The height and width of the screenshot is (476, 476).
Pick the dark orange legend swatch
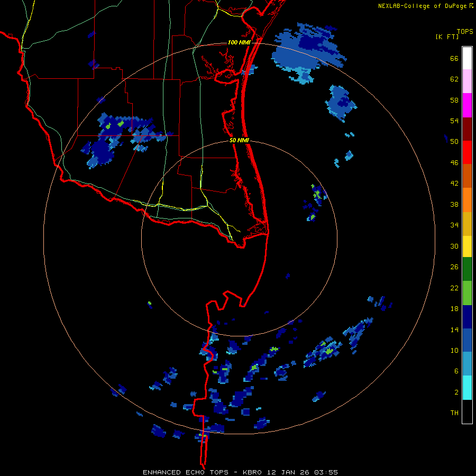coord(467,176)
